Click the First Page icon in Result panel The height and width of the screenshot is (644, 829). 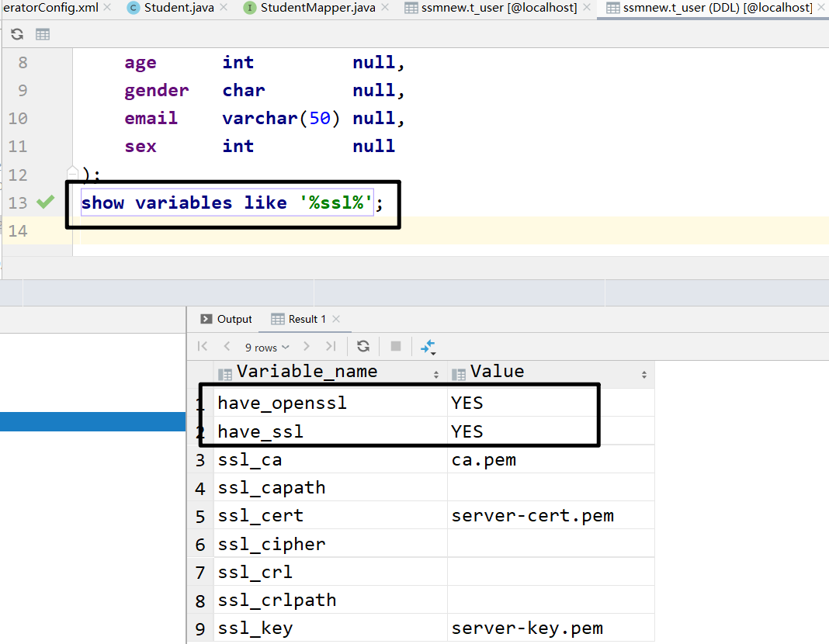coord(202,347)
